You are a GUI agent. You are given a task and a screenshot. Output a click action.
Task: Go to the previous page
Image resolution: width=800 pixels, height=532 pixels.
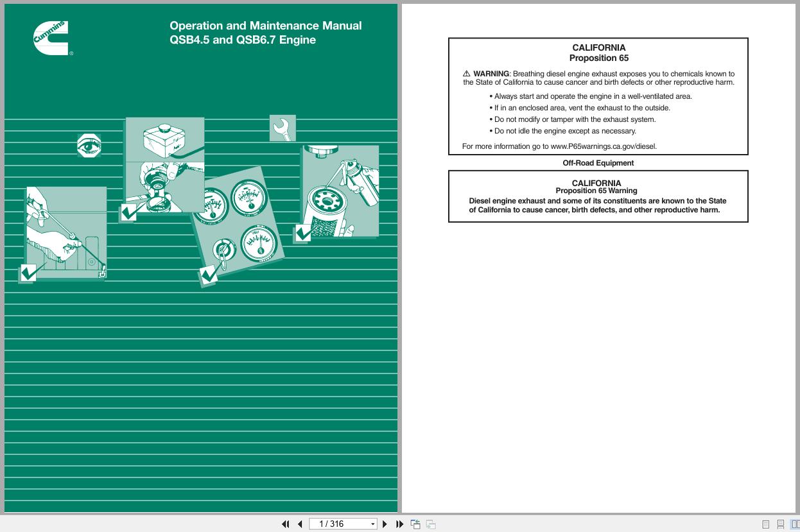pyautogui.click(x=300, y=524)
